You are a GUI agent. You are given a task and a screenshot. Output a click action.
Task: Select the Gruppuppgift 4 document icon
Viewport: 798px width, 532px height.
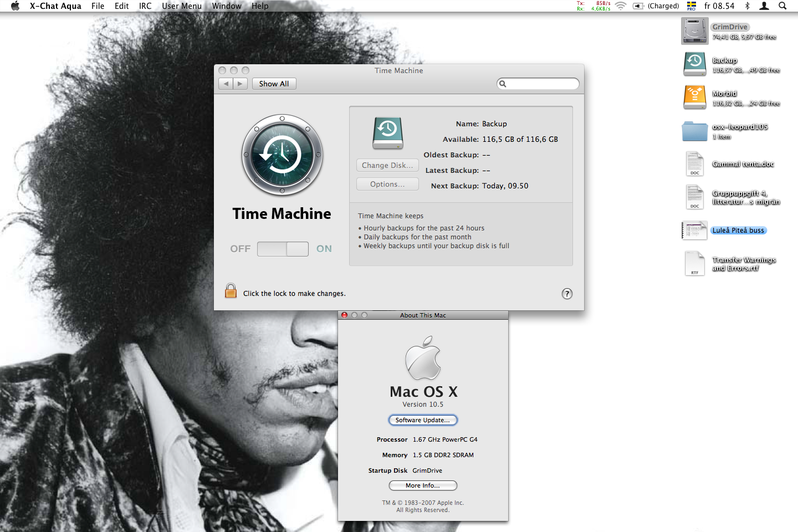click(695, 197)
